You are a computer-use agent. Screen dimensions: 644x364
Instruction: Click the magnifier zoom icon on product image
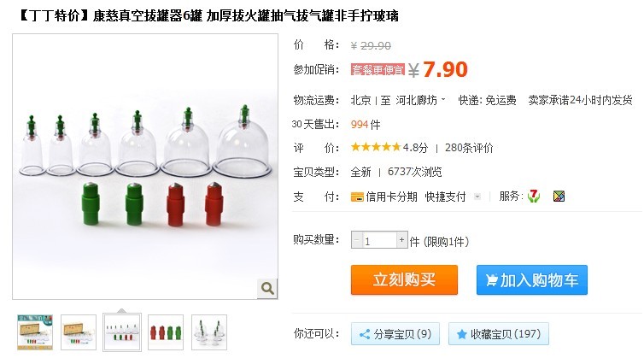(x=267, y=289)
